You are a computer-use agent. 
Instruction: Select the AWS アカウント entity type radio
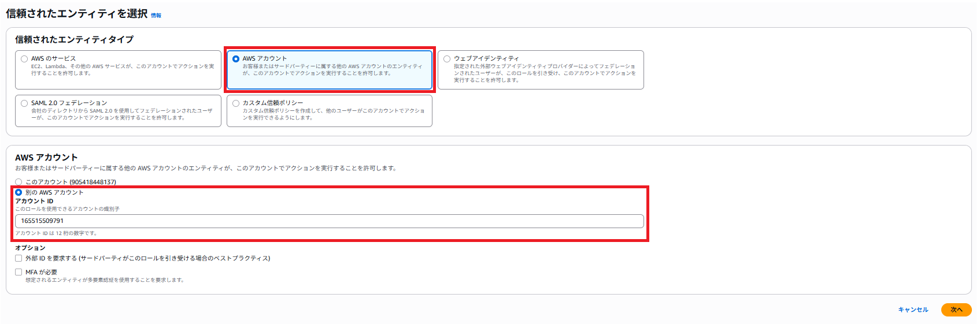coord(236,59)
